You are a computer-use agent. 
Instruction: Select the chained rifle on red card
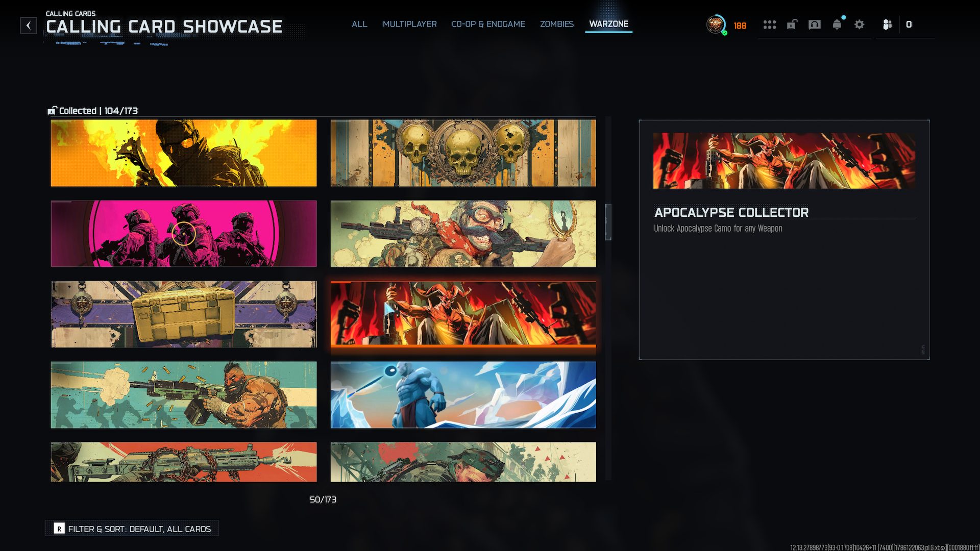click(184, 462)
